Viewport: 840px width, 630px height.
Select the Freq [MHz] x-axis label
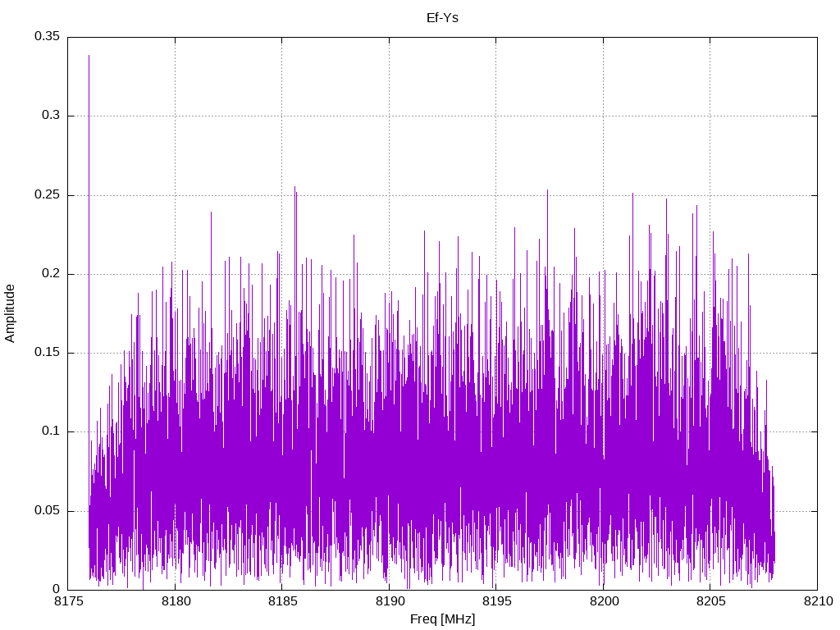442,619
